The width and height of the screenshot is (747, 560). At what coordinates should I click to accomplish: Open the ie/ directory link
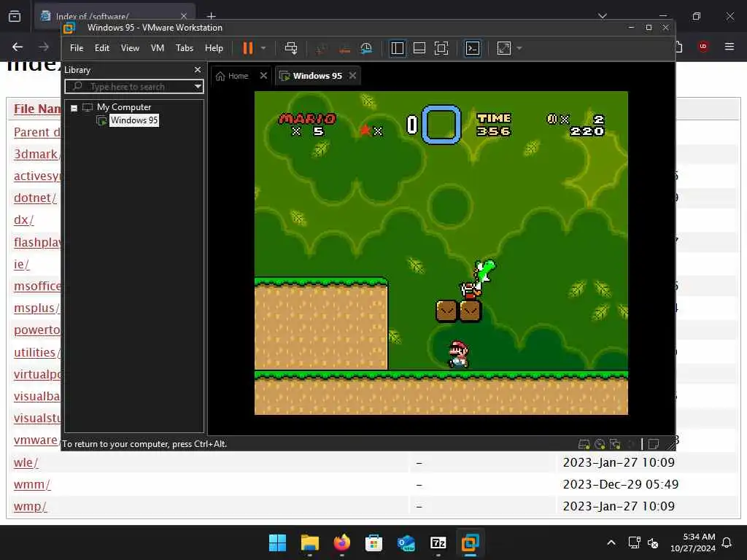(x=21, y=264)
